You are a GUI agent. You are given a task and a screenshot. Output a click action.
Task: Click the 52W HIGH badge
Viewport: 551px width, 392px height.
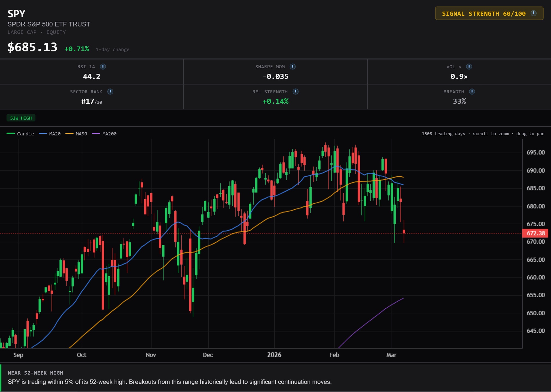tap(21, 118)
